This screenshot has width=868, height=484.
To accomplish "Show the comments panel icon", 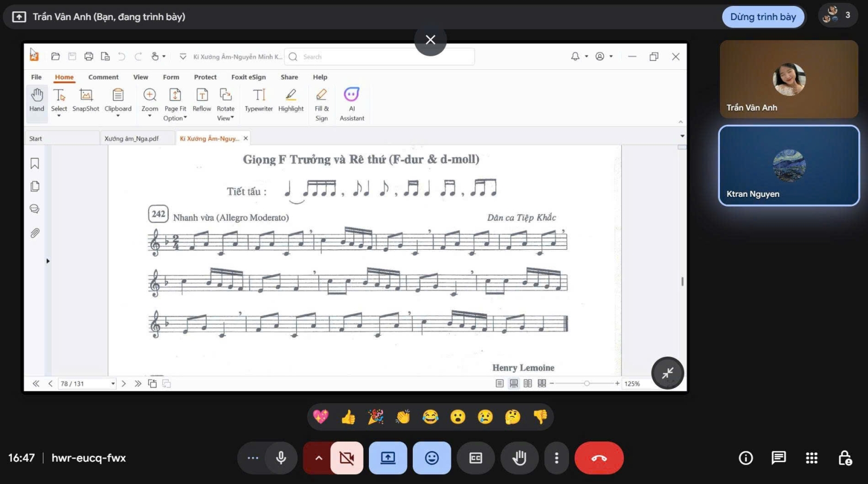I will 35,209.
